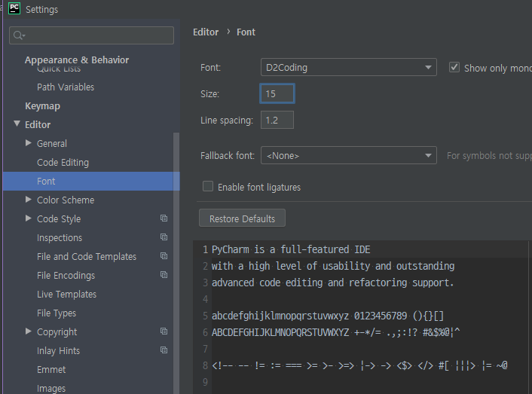Open the Font dropdown showing D2Coding

pyautogui.click(x=348, y=67)
